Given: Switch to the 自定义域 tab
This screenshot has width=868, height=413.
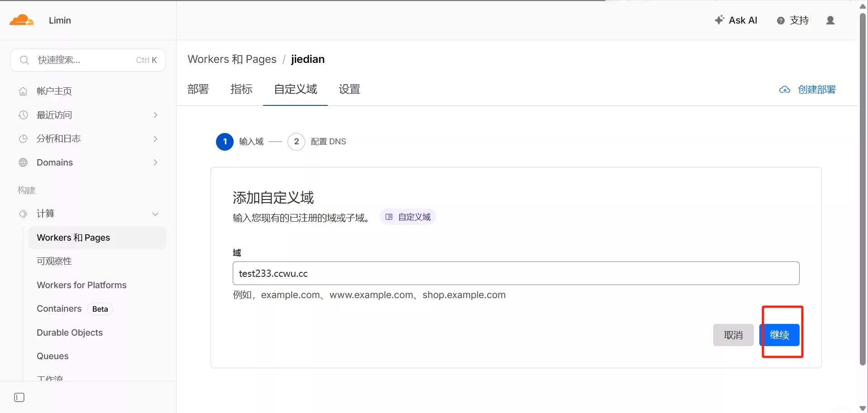Looking at the screenshot, I should [295, 89].
